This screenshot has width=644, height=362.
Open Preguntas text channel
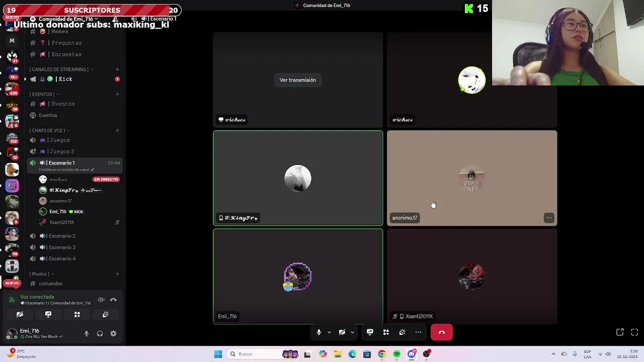tap(74, 43)
